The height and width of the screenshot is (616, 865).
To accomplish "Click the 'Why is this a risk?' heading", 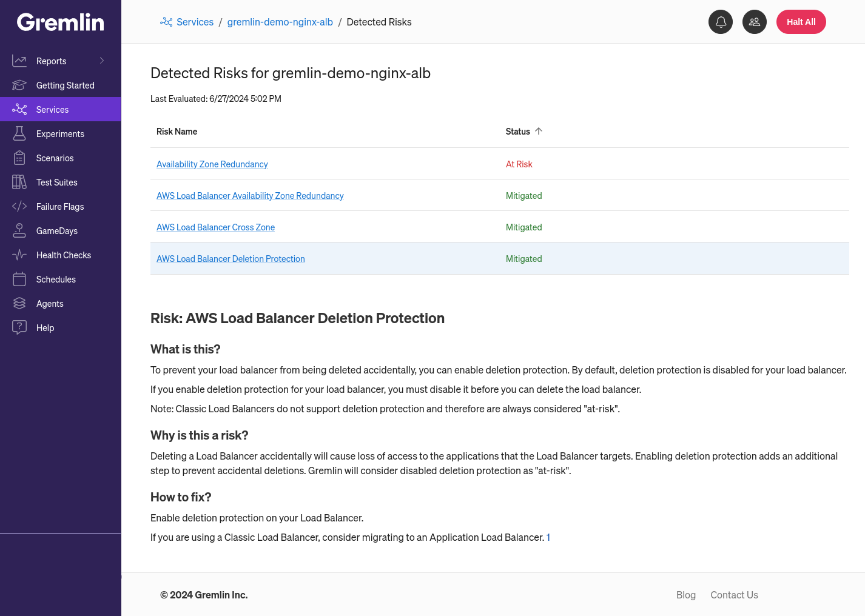I will pyautogui.click(x=200, y=435).
